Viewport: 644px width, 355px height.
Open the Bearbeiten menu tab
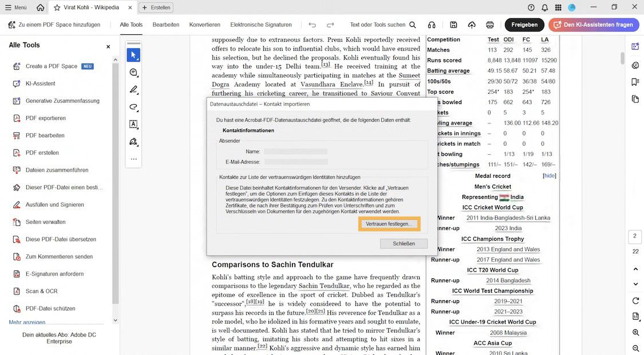coord(166,25)
